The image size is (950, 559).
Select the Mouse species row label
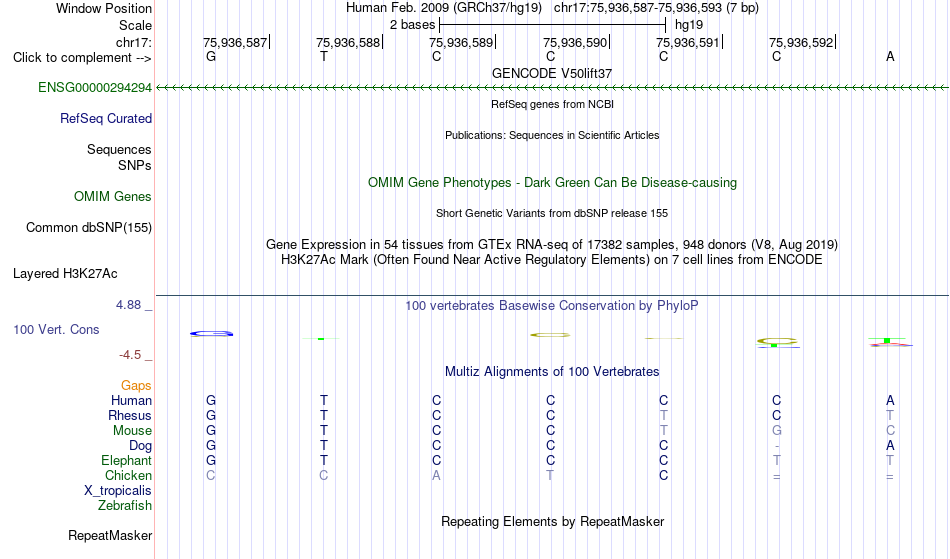pyautogui.click(x=132, y=431)
